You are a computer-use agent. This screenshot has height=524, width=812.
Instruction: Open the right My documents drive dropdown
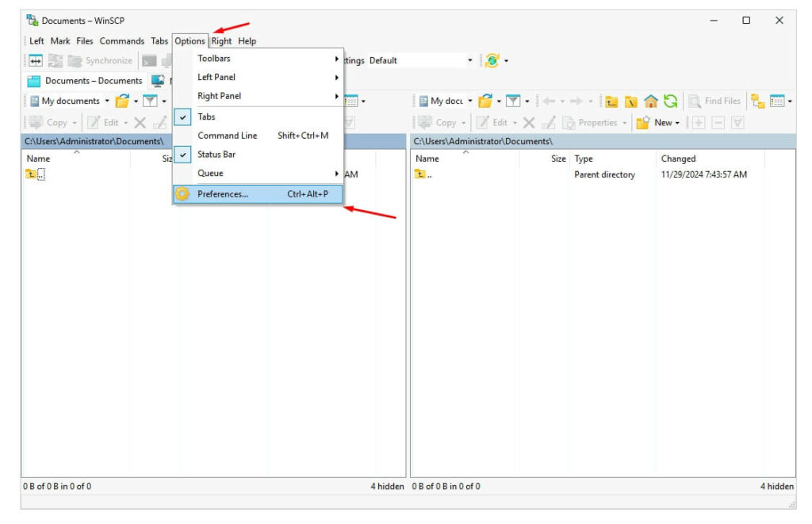point(470,101)
